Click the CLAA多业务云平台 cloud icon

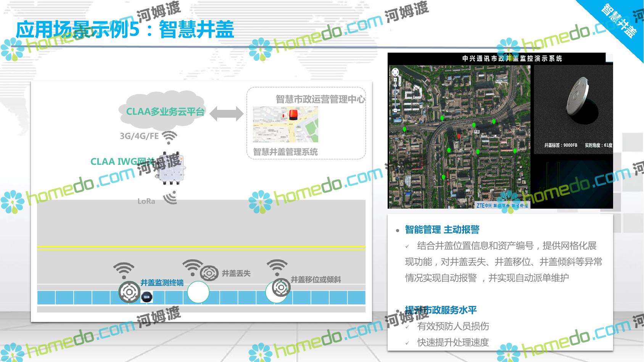coord(162,110)
